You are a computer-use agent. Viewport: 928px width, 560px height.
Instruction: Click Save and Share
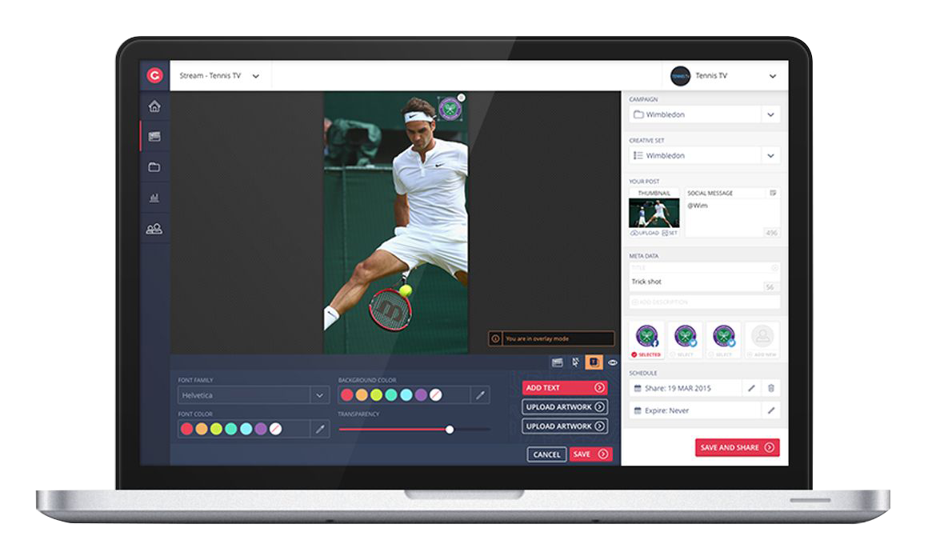click(737, 447)
